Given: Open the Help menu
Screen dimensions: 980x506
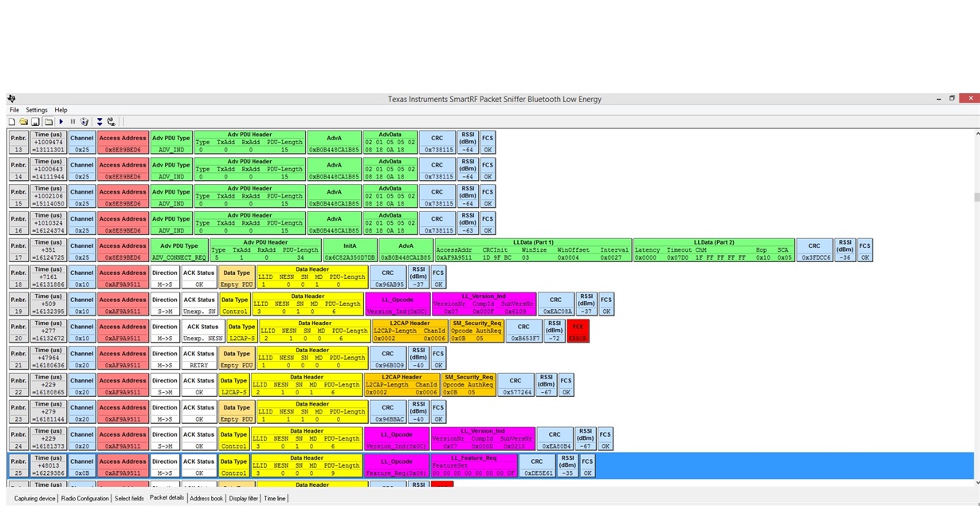Looking at the screenshot, I should pyautogui.click(x=61, y=110).
